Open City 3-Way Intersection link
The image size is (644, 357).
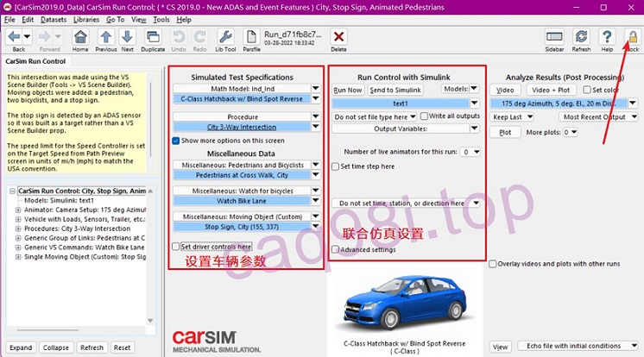(242, 128)
